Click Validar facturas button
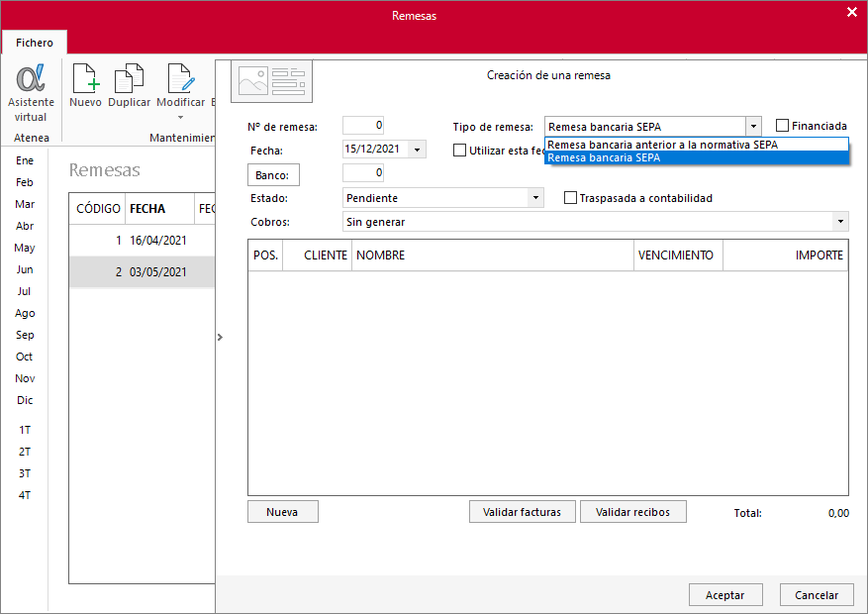 point(522,512)
